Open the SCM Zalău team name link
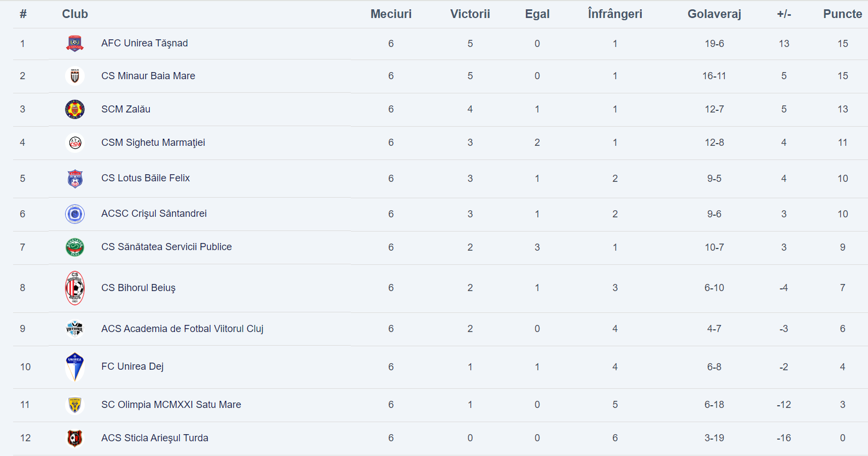Image resolution: width=868 pixels, height=456 pixels. pos(126,109)
